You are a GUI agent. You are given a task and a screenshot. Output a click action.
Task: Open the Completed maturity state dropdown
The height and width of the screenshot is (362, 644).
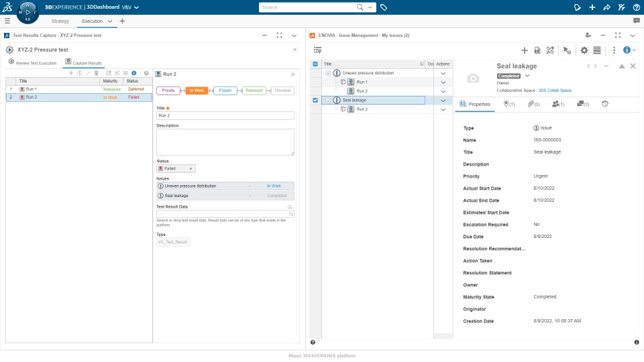[527, 76]
